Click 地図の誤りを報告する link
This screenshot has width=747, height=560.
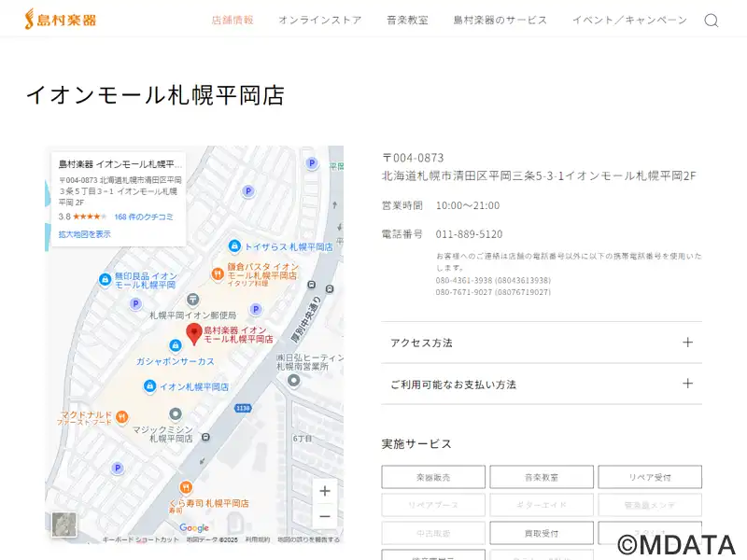coord(309,539)
